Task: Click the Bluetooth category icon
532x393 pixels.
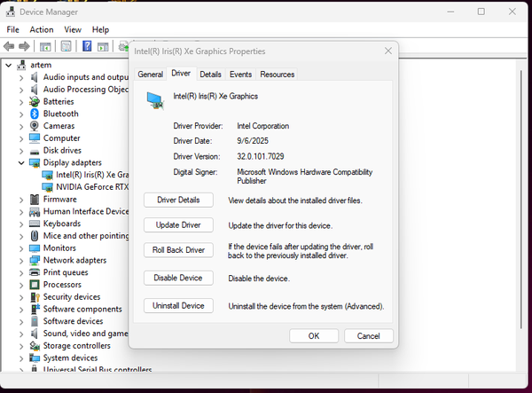Action: (35, 114)
